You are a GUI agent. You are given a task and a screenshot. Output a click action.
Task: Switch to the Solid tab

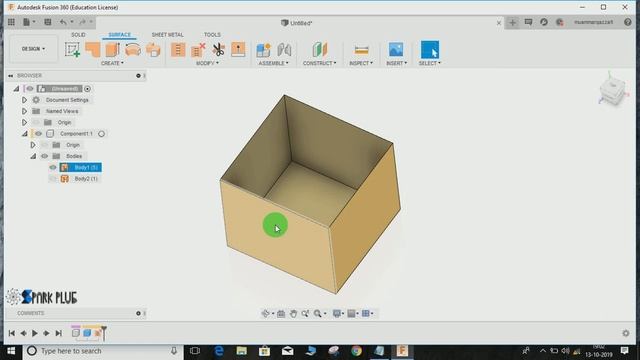click(x=78, y=35)
